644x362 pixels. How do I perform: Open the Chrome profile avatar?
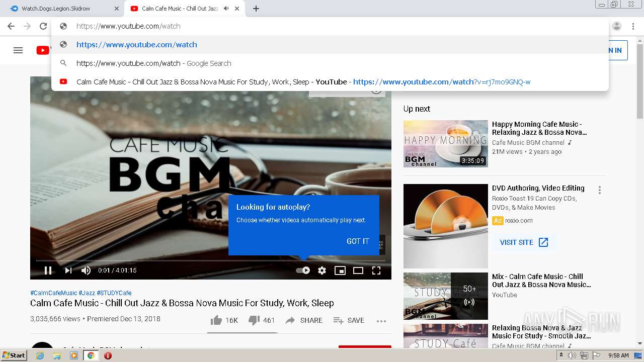[617, 26]
